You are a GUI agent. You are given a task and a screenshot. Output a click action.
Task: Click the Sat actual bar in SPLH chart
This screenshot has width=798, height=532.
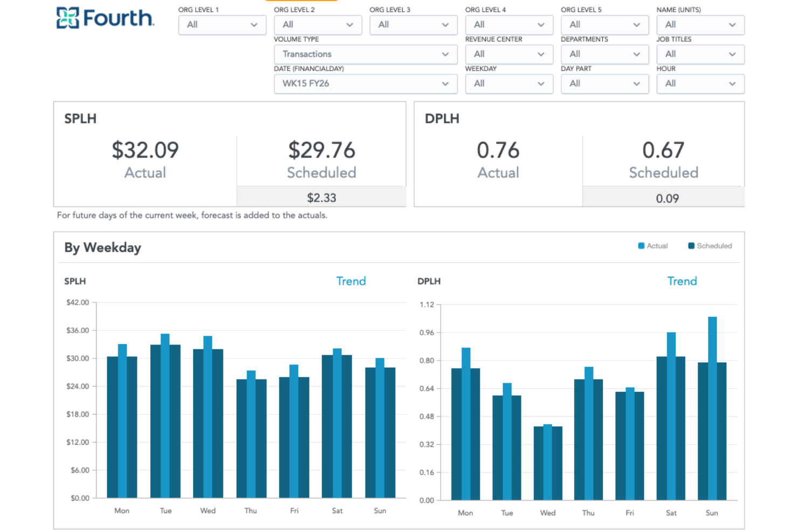(337, 423)
